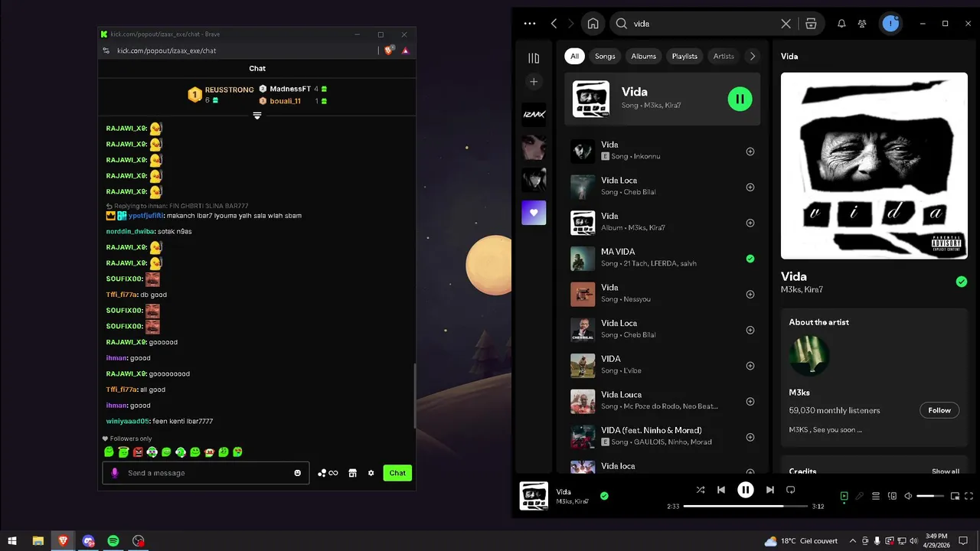Go back in Spotify navigation
Image resolution: width=980 pixels, height=551 pixels.
554,24
